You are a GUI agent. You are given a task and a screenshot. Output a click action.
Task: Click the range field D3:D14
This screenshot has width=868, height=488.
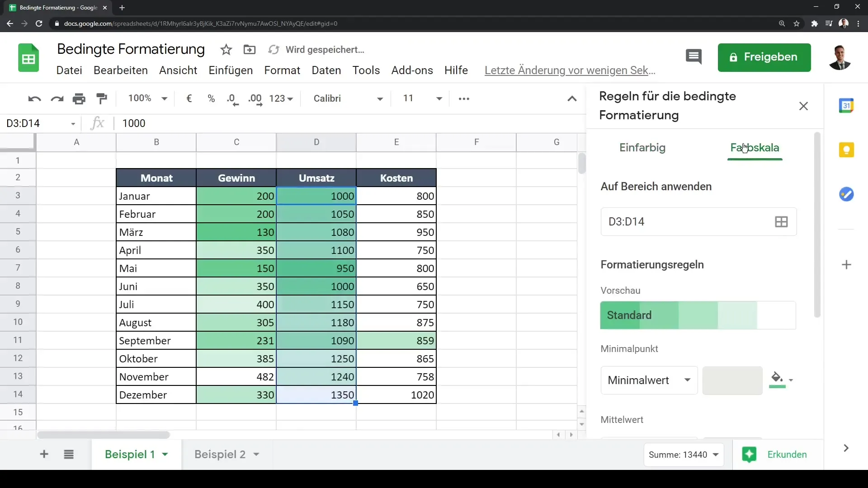[x=698, y=221]
